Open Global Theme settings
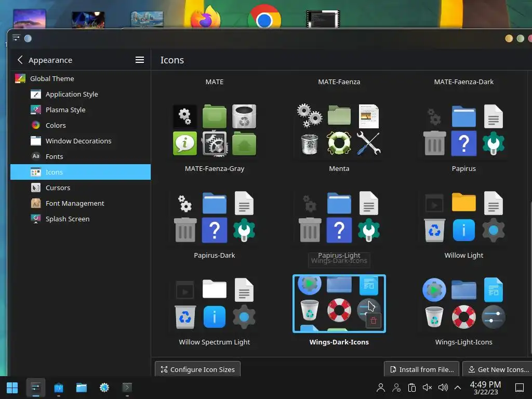The height and width of the screenshot is (399, 532). click(x=81, y=78)
